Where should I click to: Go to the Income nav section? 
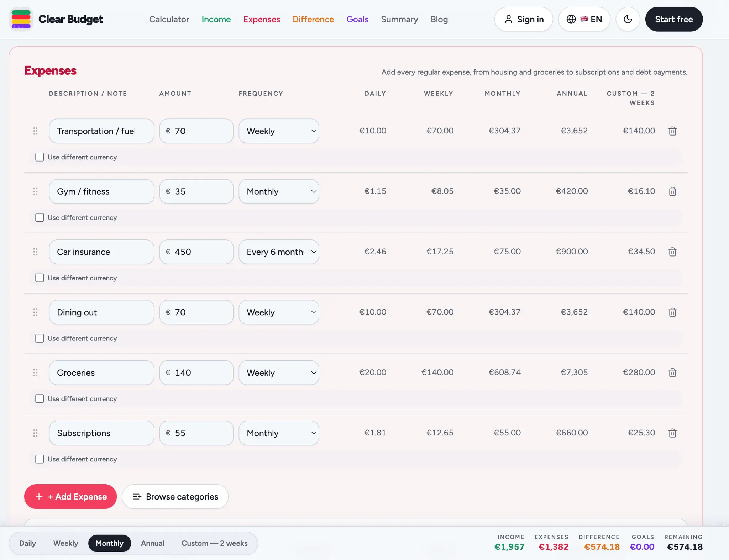[216, 19]
